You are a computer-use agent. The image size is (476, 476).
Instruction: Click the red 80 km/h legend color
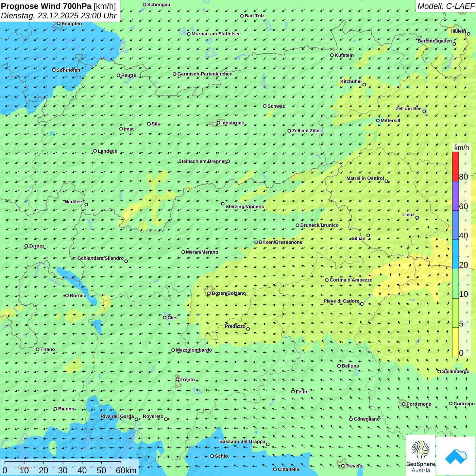coord(455,166)
